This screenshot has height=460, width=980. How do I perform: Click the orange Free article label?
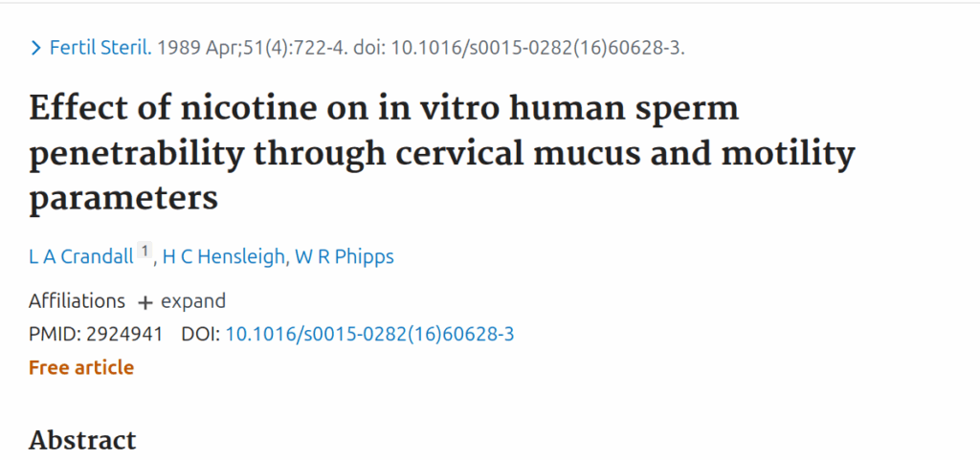pos(81,367)
